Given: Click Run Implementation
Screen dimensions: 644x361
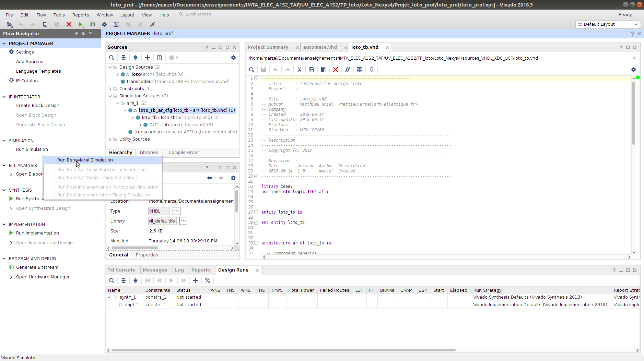Looking at the screenshot, I should (x=37, y=233).
